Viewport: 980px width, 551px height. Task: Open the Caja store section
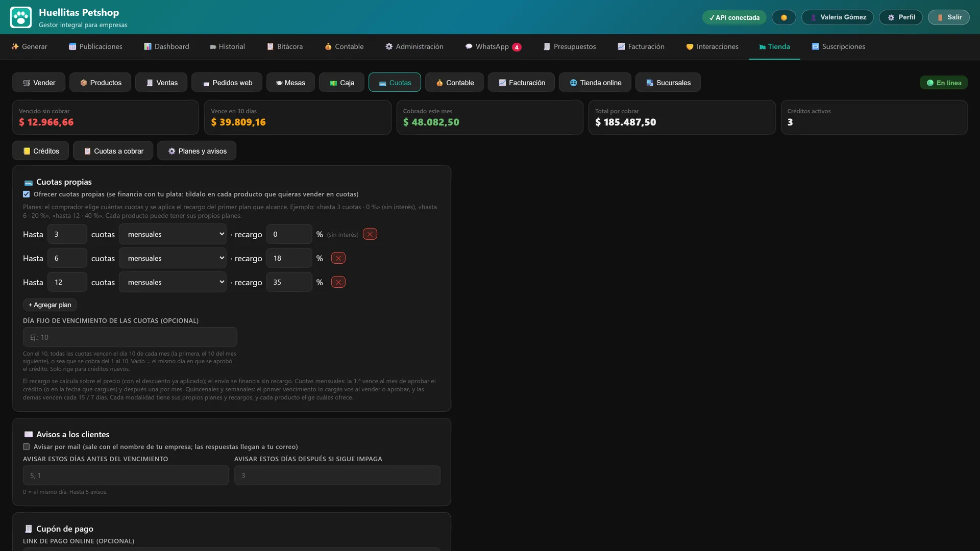[x=341, y=83]
